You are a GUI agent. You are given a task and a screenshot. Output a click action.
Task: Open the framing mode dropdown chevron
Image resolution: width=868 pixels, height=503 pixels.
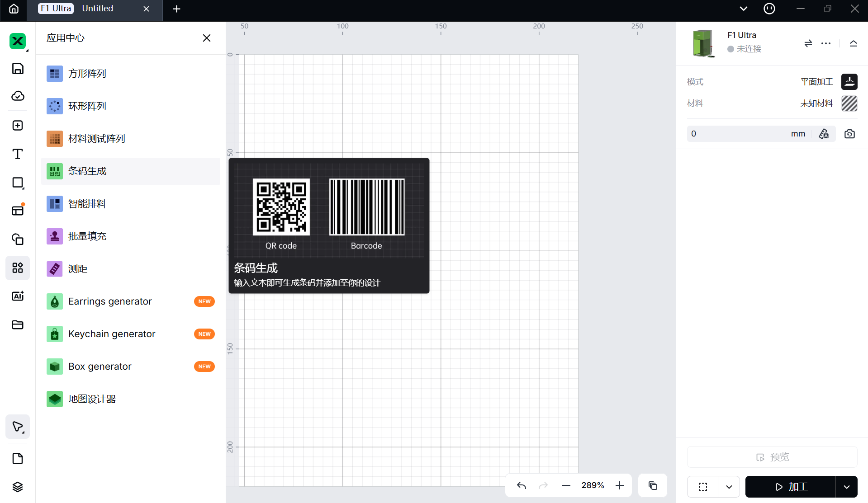coord(729,487)
